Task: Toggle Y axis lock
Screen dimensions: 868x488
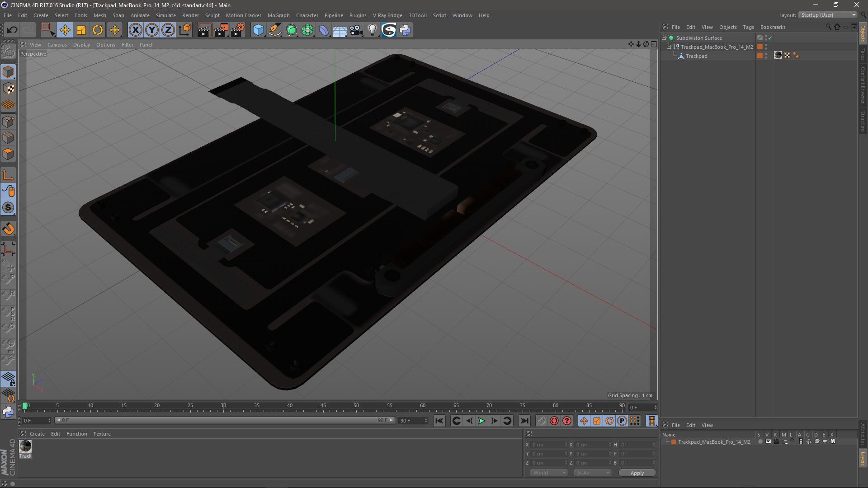Action: pyautogui.click(x=152, y=30)
